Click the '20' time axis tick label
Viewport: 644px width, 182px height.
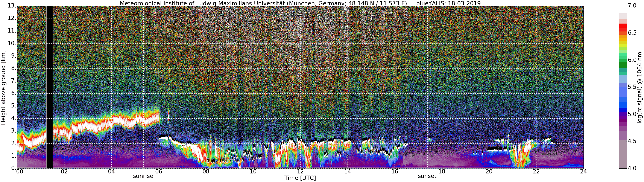[489, 172]
